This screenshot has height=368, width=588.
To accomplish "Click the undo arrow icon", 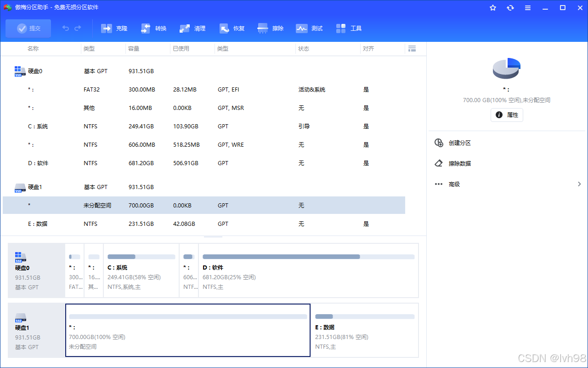I will pyautogui.click(x=66, y=29).
